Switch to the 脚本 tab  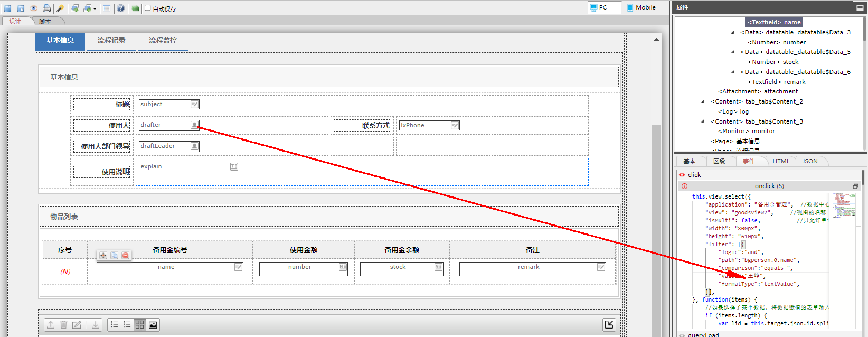(45, 21)
